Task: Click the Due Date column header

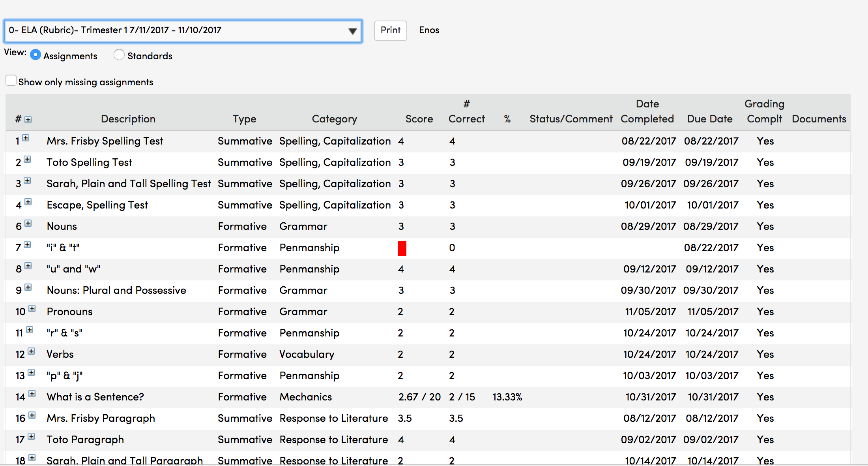Action: (710, 119)
